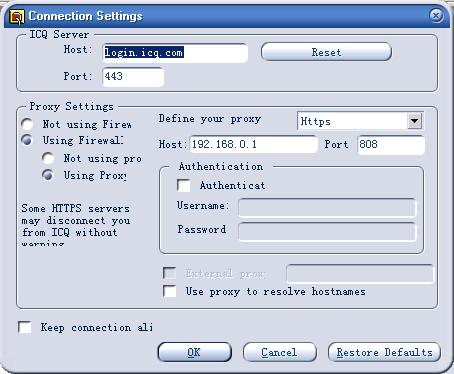Viewport: 454px width, 374px height.
Task: Click the Https proxy type combo box
Action: pos(360,121)
